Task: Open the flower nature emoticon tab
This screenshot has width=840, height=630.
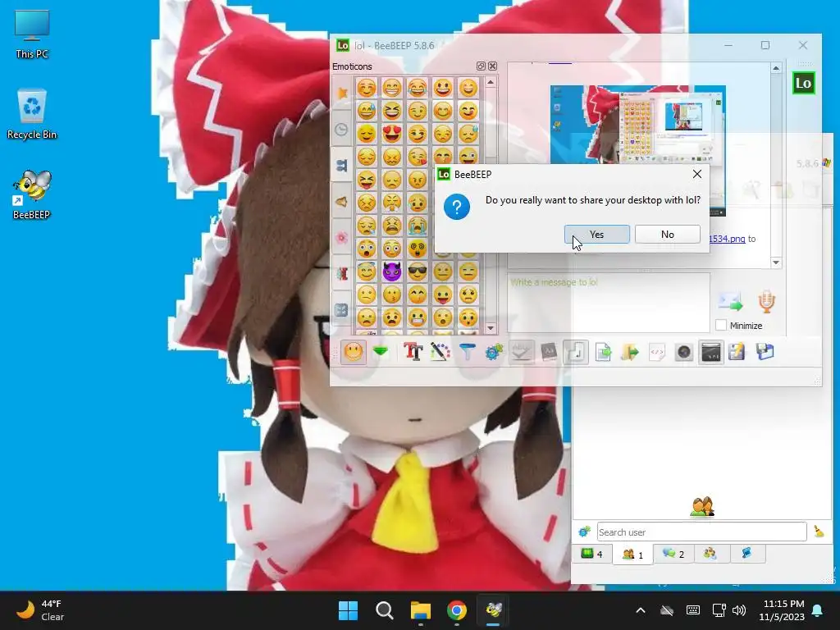Action: pyautogui.click(x=342, y=237)
